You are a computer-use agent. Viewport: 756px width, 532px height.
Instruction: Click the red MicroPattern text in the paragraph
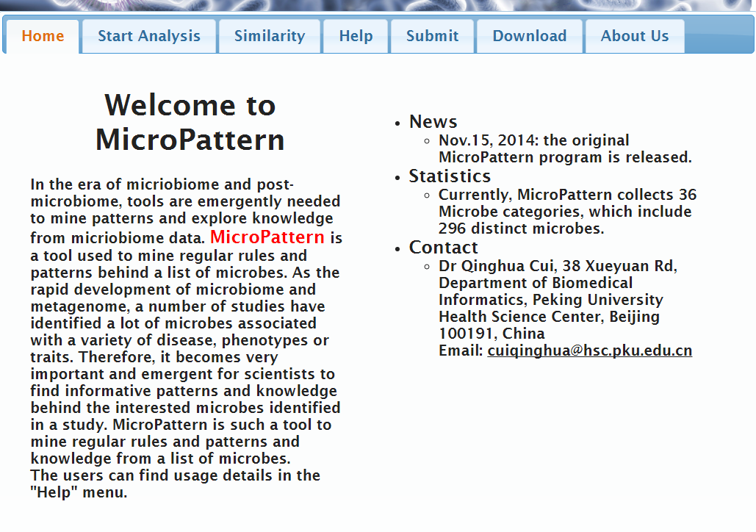[267, 237]
